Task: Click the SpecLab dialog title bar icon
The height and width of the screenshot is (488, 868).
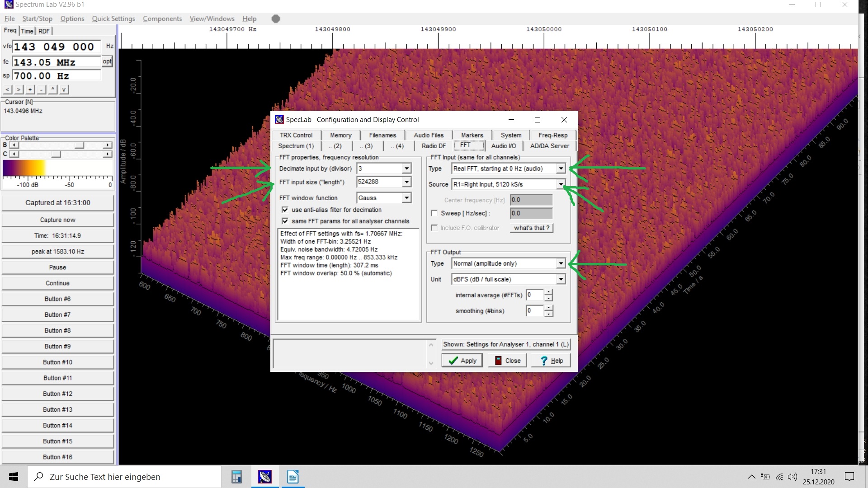Action: point(279,120)
